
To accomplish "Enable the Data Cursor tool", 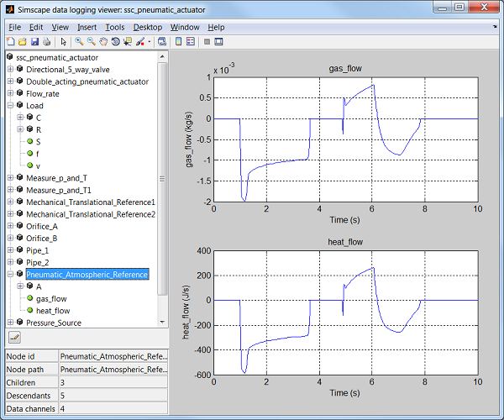I will [127, 41].
